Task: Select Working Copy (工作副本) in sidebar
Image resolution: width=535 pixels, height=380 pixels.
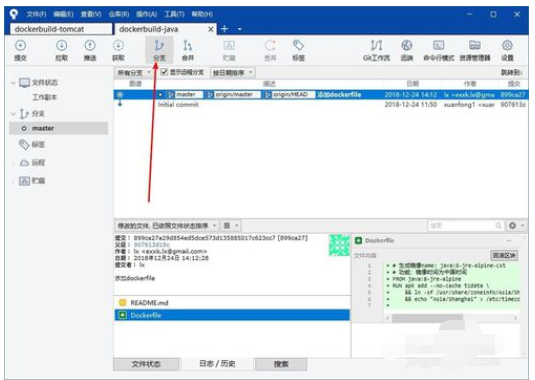Action: tap(44, 98)
